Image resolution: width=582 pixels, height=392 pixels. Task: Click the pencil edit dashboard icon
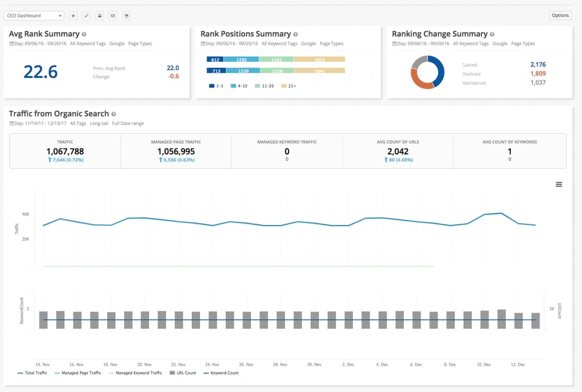tap(86, 15)
